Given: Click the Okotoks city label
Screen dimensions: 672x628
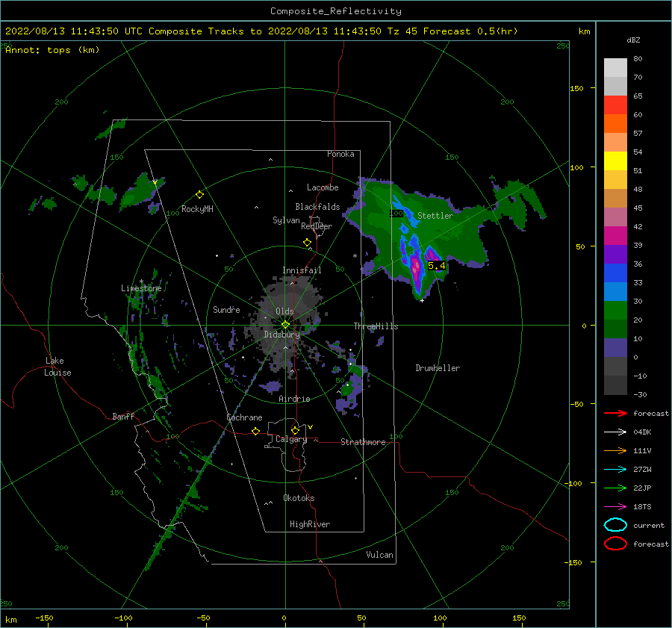Looking at the screenshot, I should tap(299, 498).
